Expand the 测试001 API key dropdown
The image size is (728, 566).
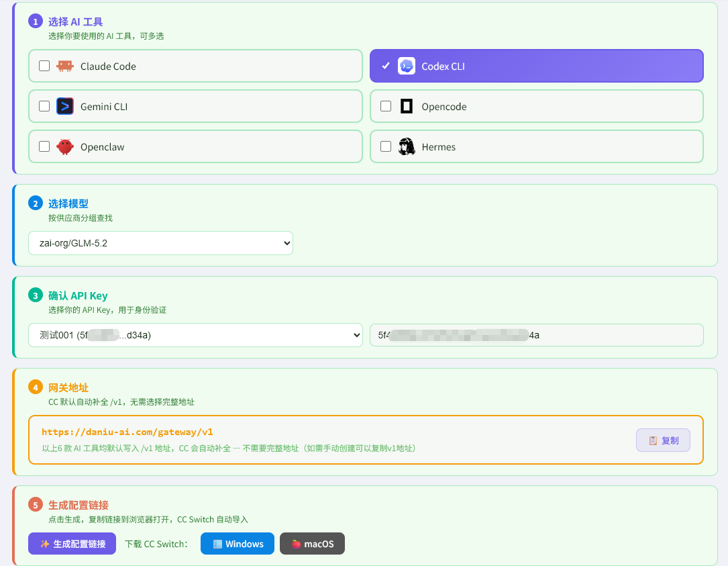pyautogui.click(x=195, y=335)
